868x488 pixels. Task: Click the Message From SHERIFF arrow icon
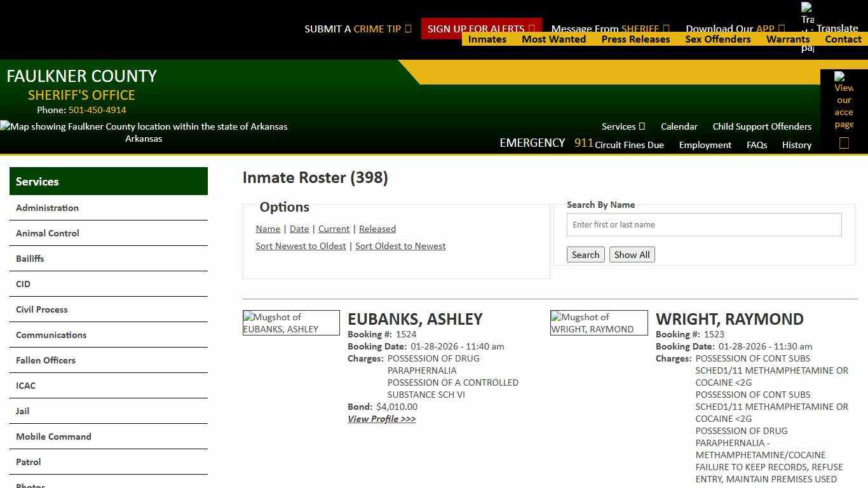[666, 29]
